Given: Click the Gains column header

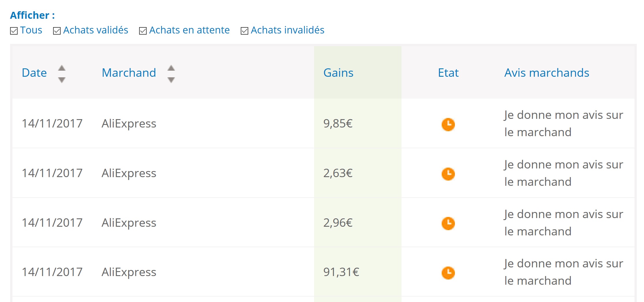Looking at the screenshot, I should (x=338, y=73).
